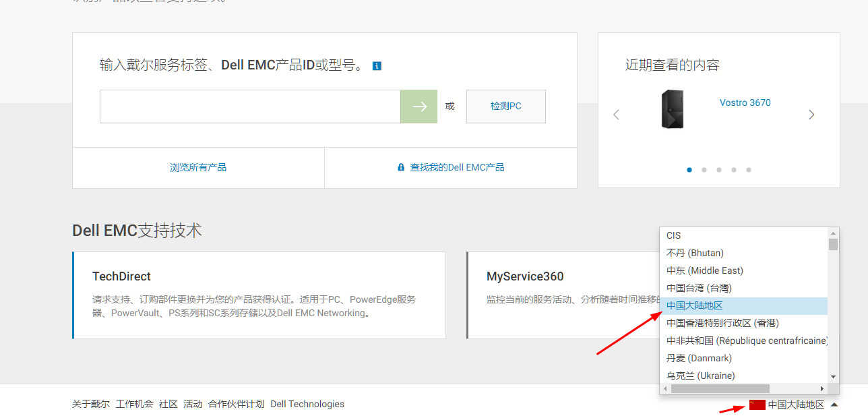This screenshot has width=868, height=418.
Task: Select 不丹 (Bhutan) from region list
Action: tap(743, 253)
